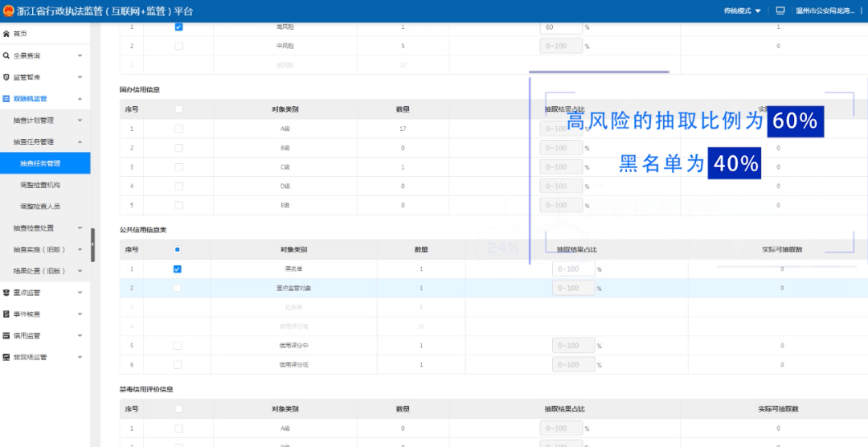Expand the 抽查实施（旧版） chevron
868x447 pixels.
(x=80, y=249)
